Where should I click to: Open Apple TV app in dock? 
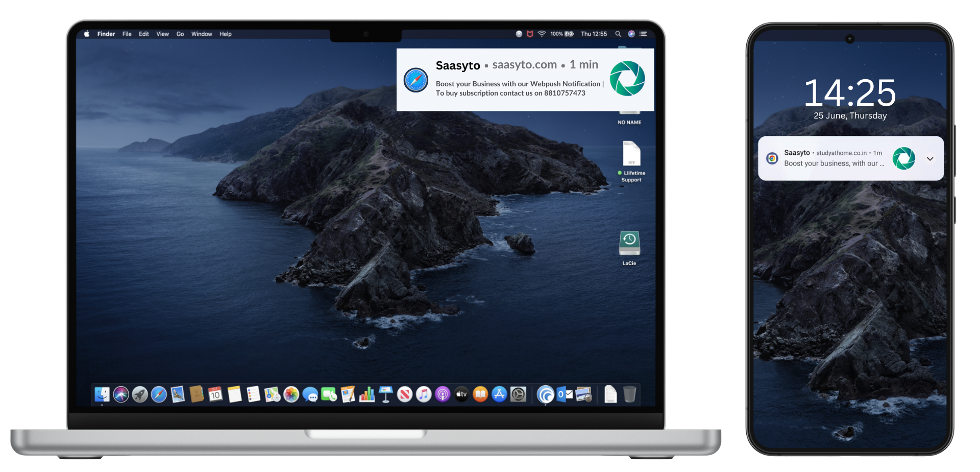click(461, 394)
